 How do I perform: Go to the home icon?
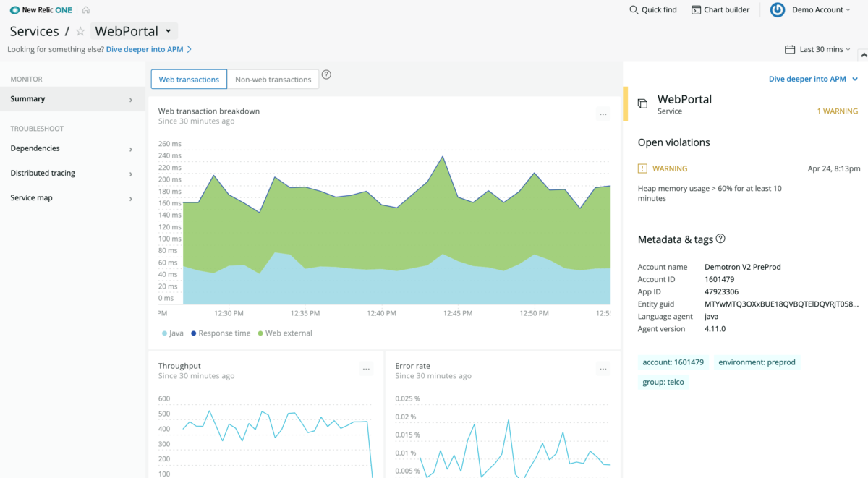point(86,10)
